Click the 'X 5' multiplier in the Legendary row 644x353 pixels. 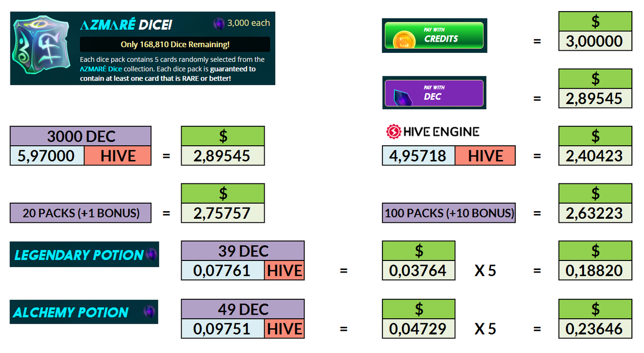point(486,271)
